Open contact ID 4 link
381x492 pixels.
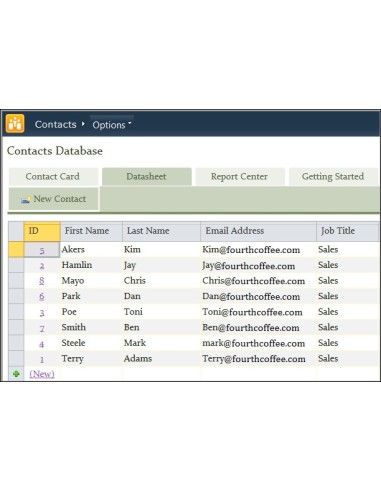click(x=42, y=344)
